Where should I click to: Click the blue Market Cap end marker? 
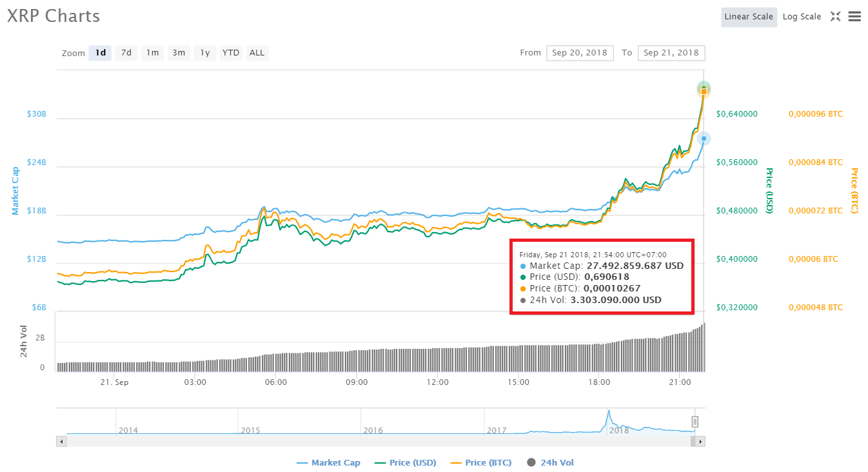(x=704, y=138)
